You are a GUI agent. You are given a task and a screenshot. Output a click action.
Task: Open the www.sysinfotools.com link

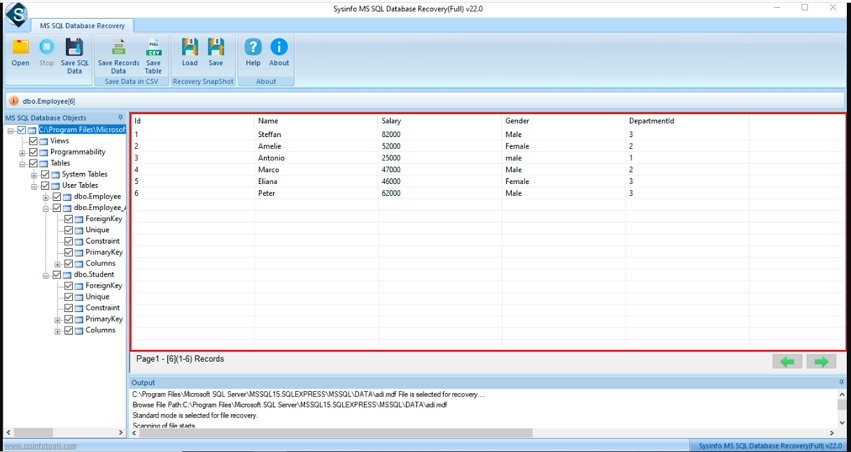click(39, 446)
